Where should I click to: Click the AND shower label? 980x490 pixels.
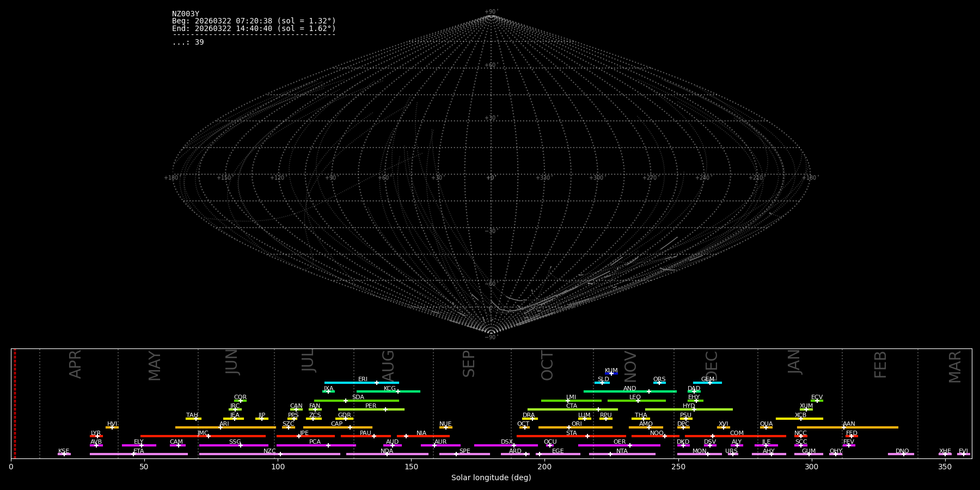(x=630, y=389)
